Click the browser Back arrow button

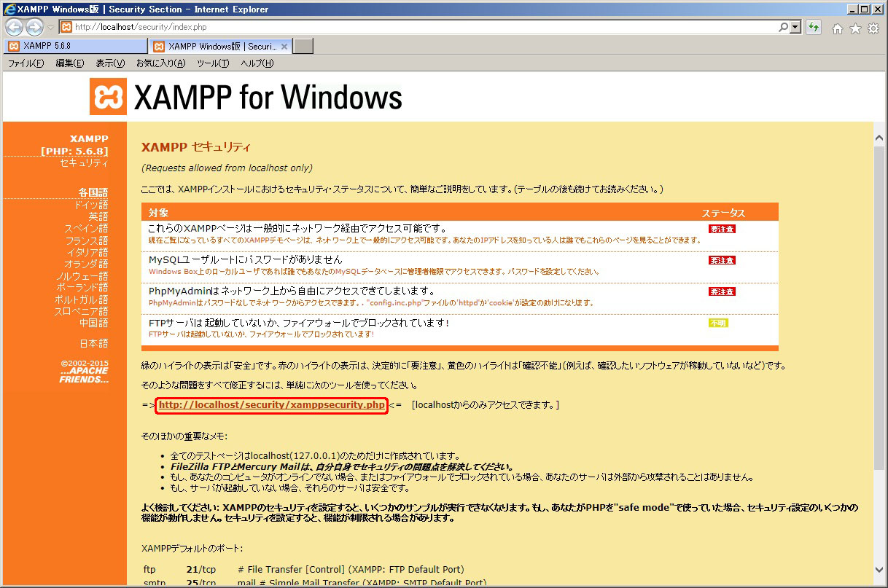pos(14,28)
